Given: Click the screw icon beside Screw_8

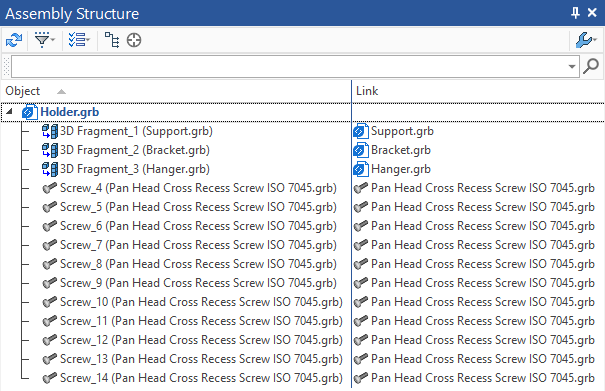Looking at the screenshot, I should [50, 264].
